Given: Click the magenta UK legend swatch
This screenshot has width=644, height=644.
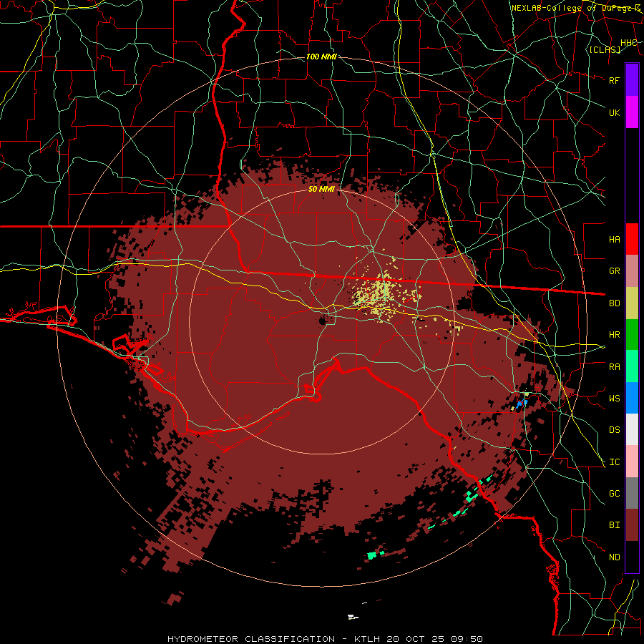Looking at the screenshot, I should [x=632, y=112].
